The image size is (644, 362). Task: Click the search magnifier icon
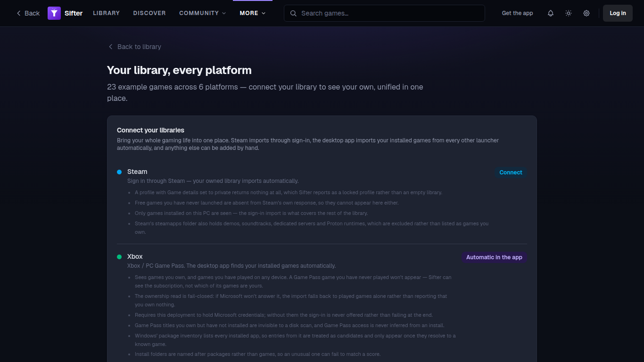pos(293,13)
